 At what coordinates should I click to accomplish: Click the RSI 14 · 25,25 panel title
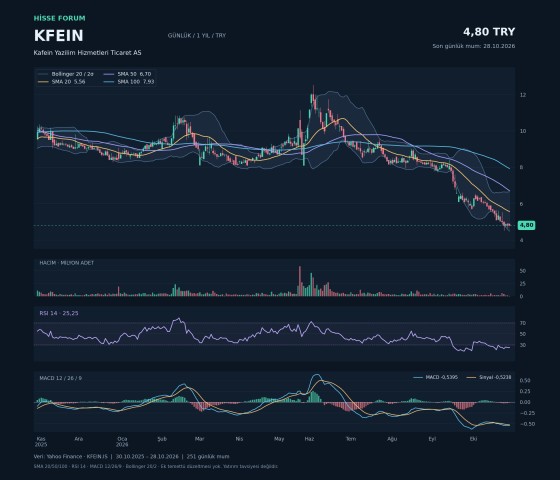click(x=59, y=313)
